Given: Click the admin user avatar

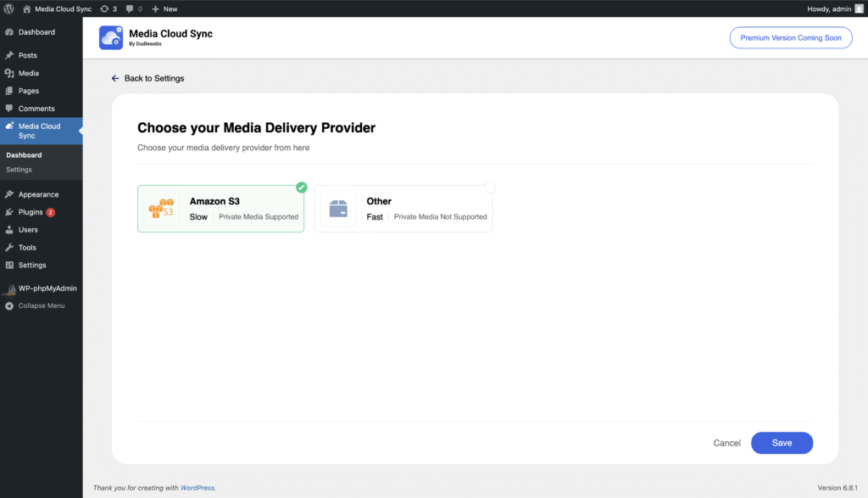Looking at the screenshot, I should point(859,8).
